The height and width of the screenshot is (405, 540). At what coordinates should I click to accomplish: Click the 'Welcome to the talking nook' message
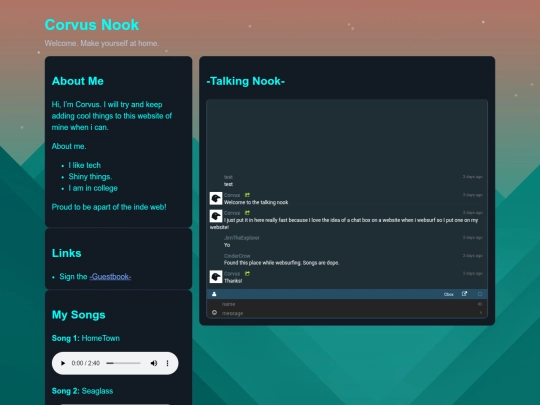[x=256, y=202]
